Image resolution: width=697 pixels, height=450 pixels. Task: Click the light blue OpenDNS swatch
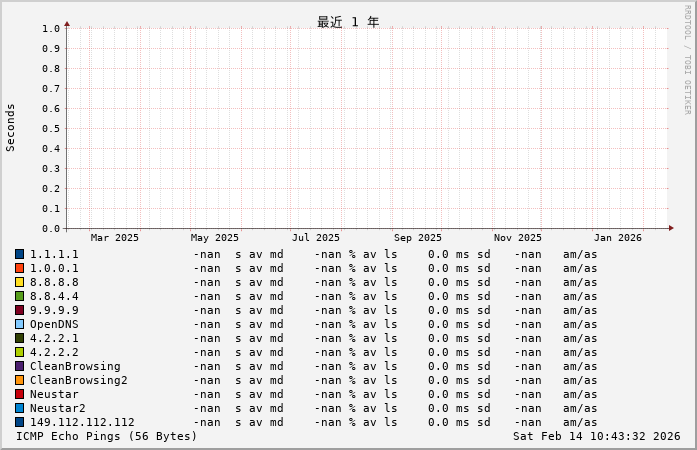coord(19,324)
